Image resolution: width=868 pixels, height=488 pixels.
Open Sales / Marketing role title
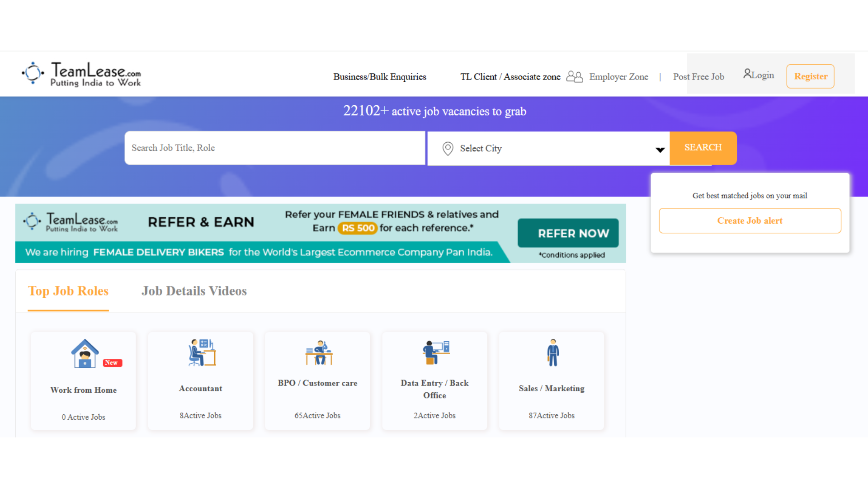(x=552, y=389)
